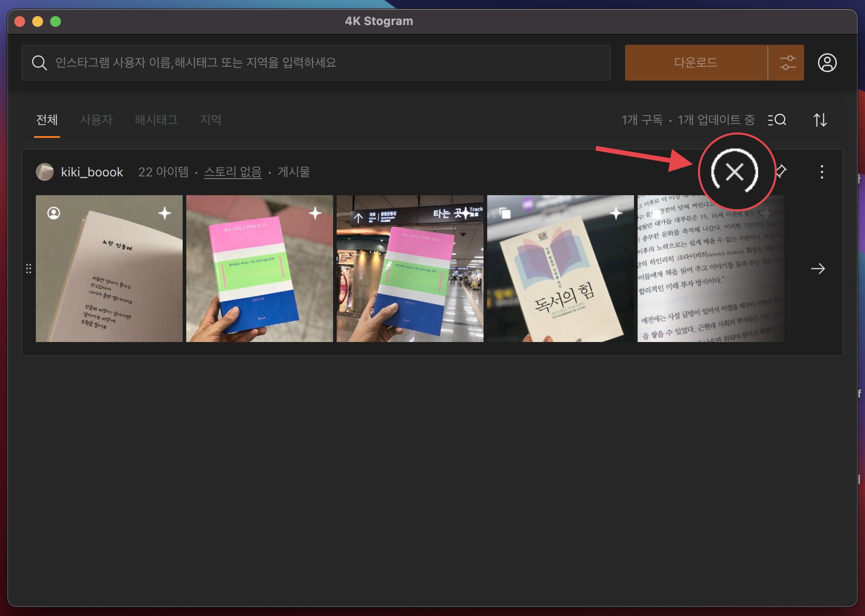Select the 지역 tab
This screenshot has width=865, height=616.
point(210,120)
